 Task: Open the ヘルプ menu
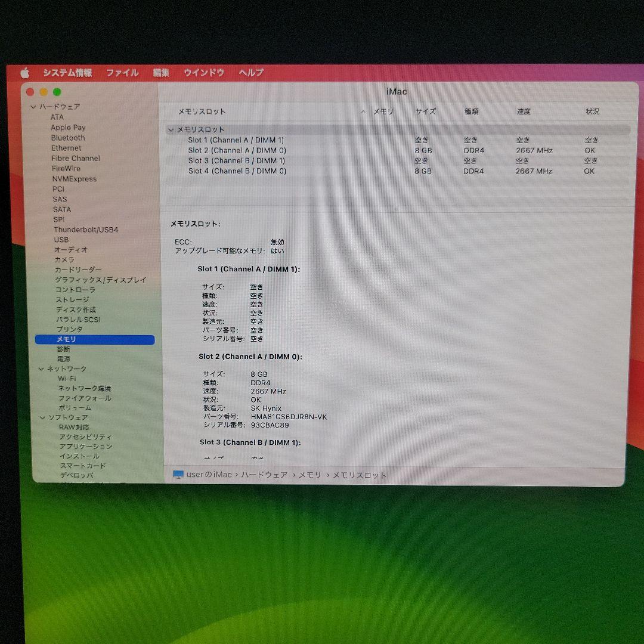point(251,73)
